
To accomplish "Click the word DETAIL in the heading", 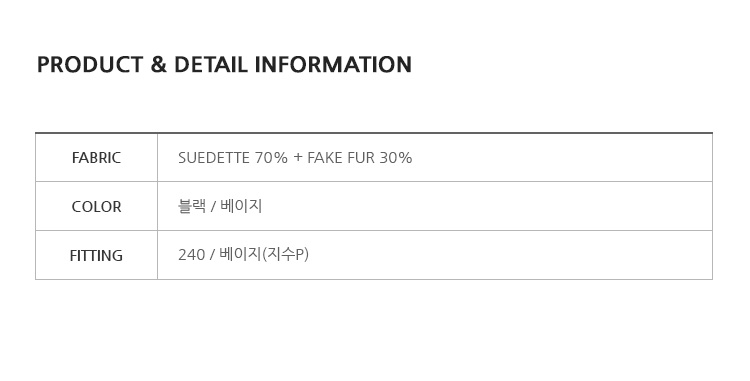I will pyautogui.click(x=211, y=65).
